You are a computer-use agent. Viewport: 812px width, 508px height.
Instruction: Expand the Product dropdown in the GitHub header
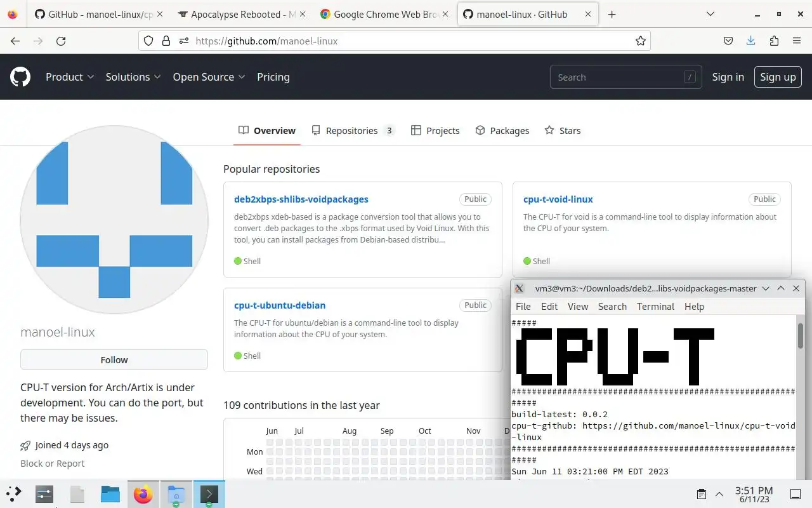(70, 77)
